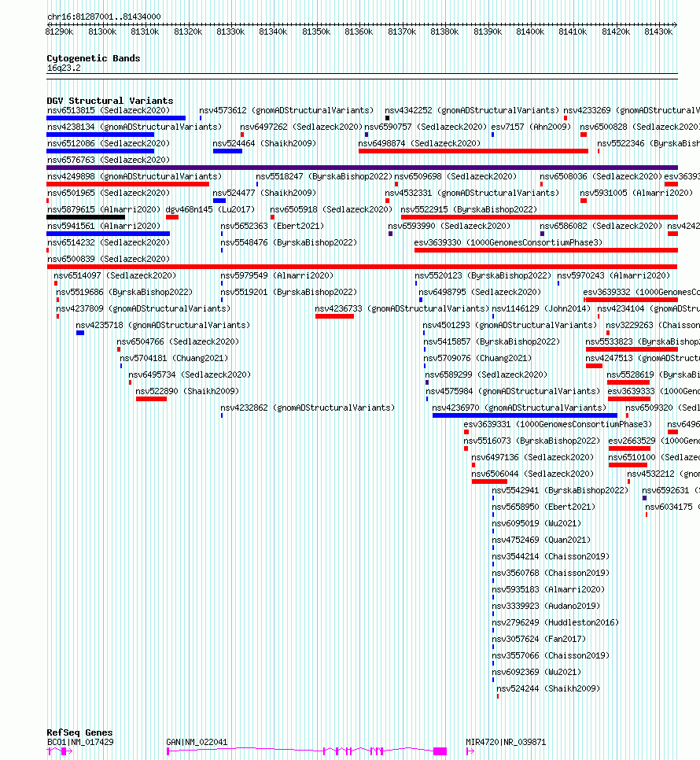Select nsv4236733 gnomAD variant label

tap(402, 308)
